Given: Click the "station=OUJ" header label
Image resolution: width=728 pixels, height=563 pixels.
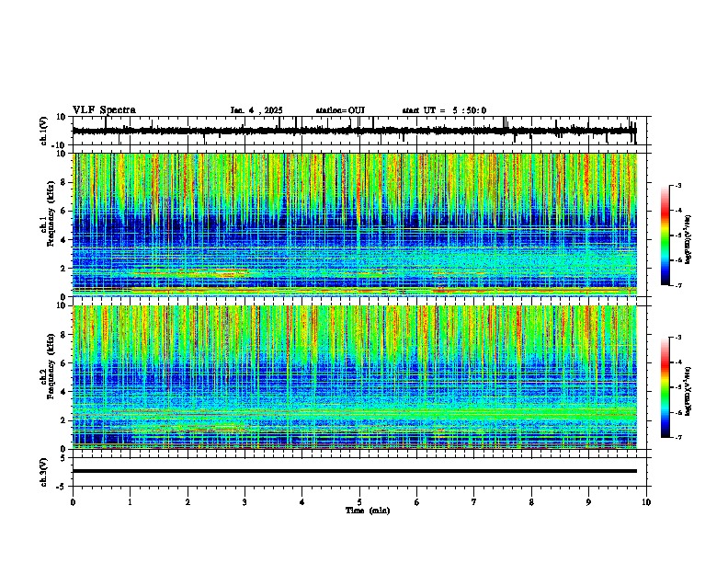Looking at the screenshot, I should (x=340, y=110).
